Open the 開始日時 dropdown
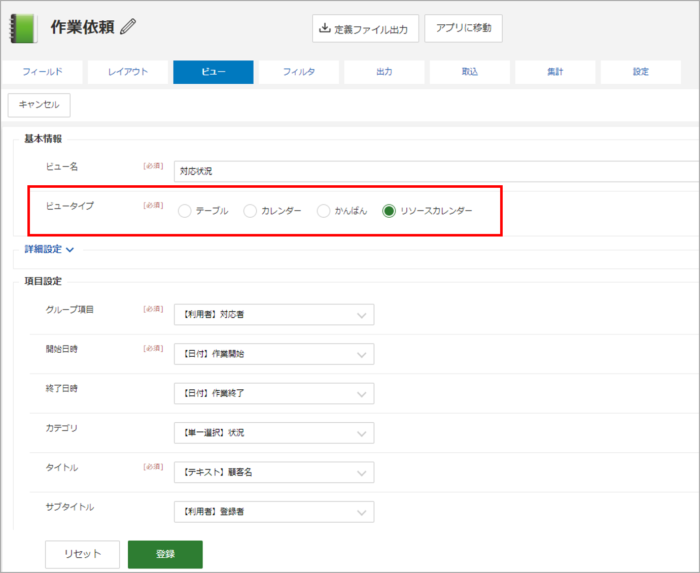 pyautogui.click(x=274, y=354)
